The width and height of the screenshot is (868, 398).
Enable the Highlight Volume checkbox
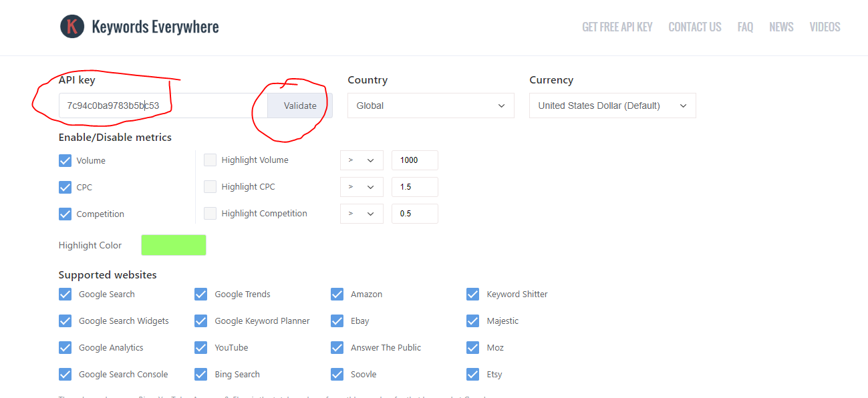coord(210,160)
